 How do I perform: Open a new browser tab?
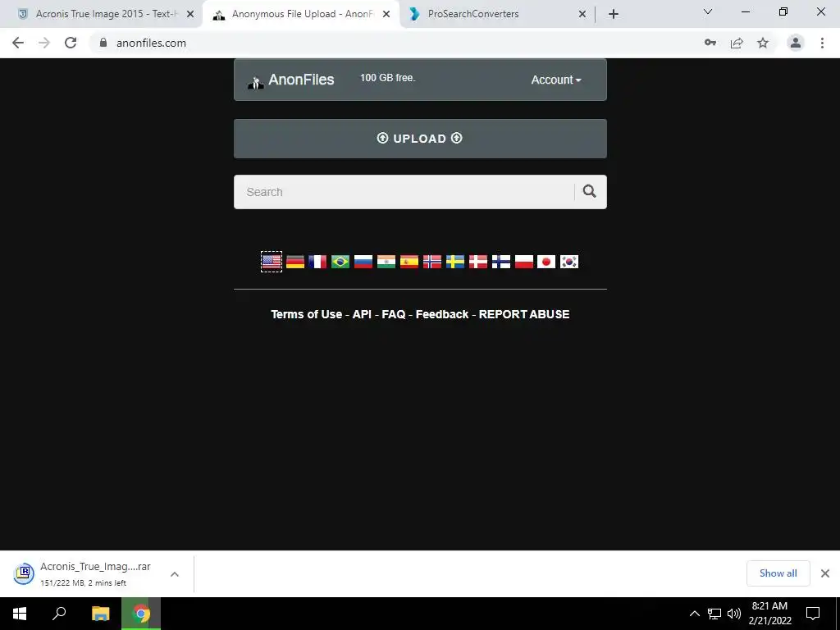click(x=614, y=14)
